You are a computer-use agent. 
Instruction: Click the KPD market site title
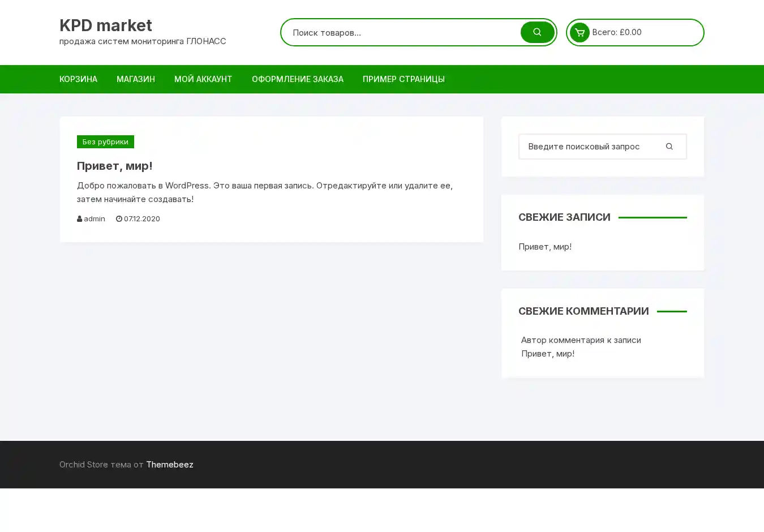106,25
